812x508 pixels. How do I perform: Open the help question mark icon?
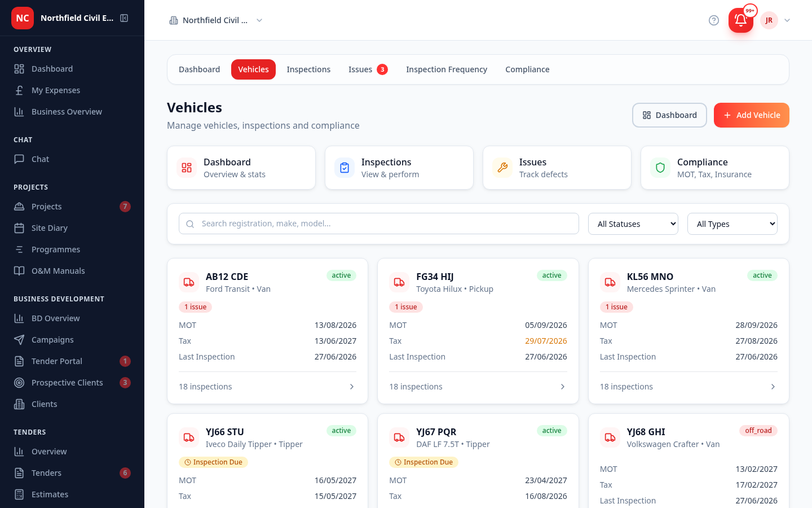pyautogui.click(x=714, y=20)
